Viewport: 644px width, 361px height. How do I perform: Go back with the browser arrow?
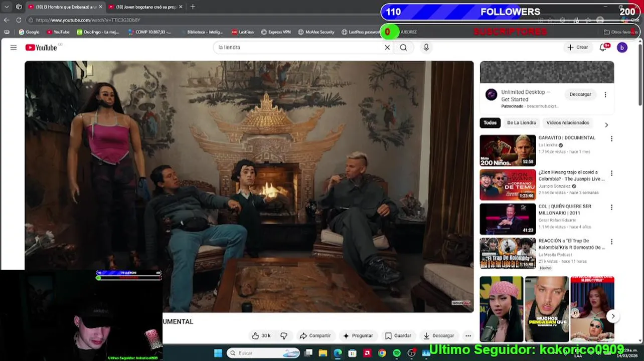7,20
